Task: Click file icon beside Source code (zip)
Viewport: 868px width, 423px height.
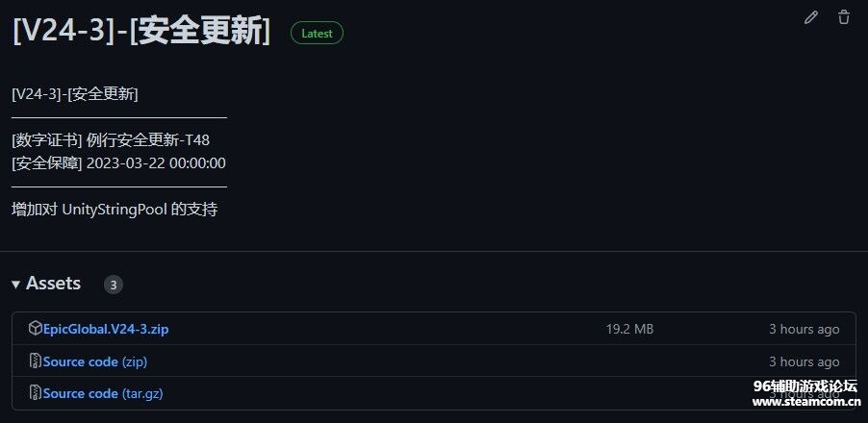Action: click(35, 361)
